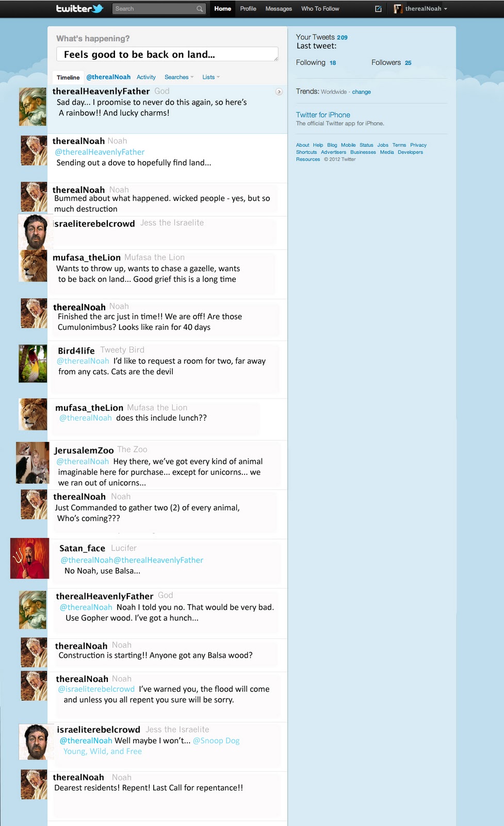Expand the Lists dropdown

[211, 77]
